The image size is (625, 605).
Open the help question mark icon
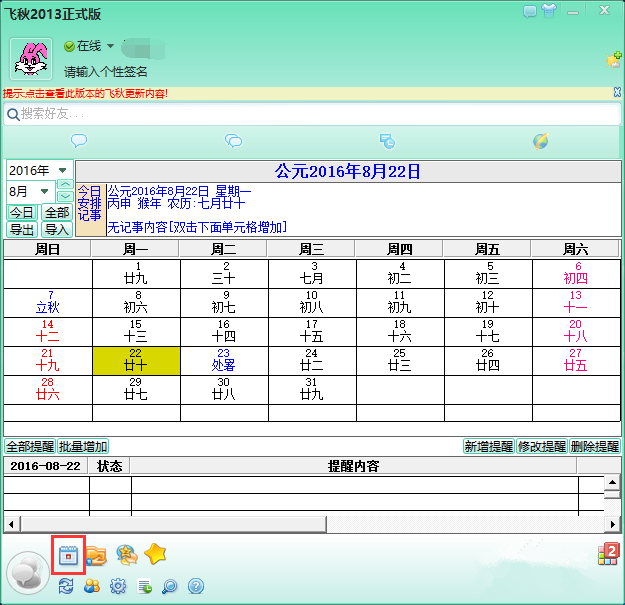pos(196,586)
